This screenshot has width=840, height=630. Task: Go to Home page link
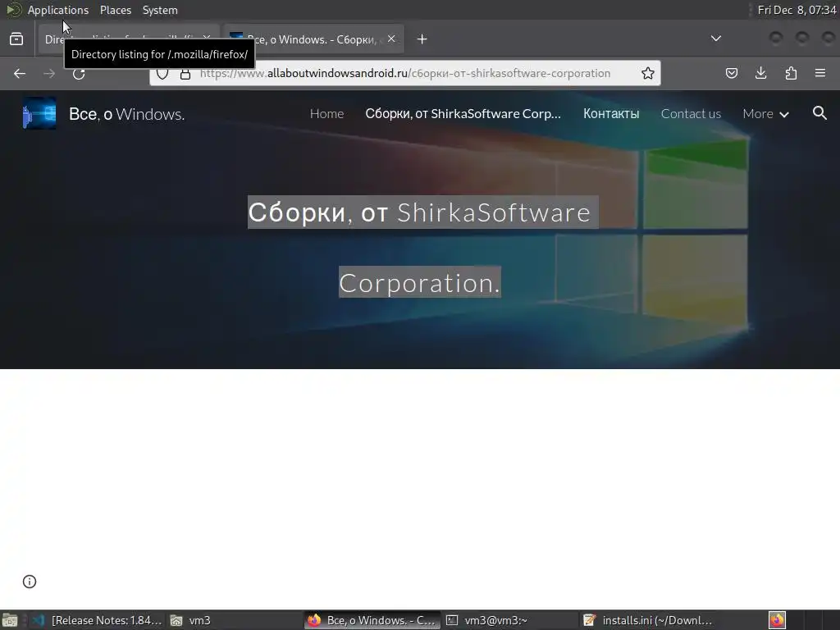[x=326, y=113]
